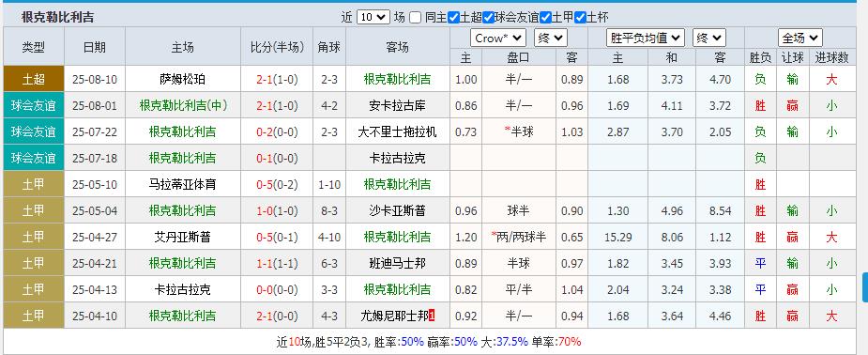This screenshot has width=868, height=355.
Task: Uncheck the 土超 league filter
Action: 453,18
